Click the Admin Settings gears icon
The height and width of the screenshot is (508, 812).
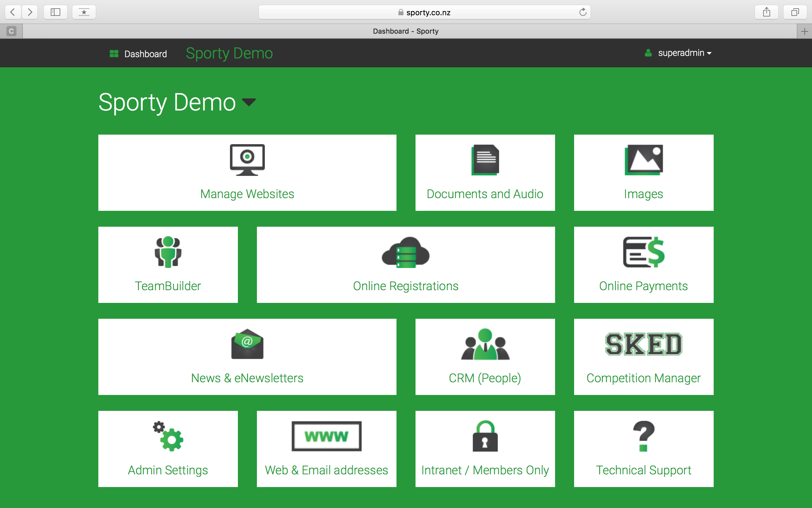[168, 436]
